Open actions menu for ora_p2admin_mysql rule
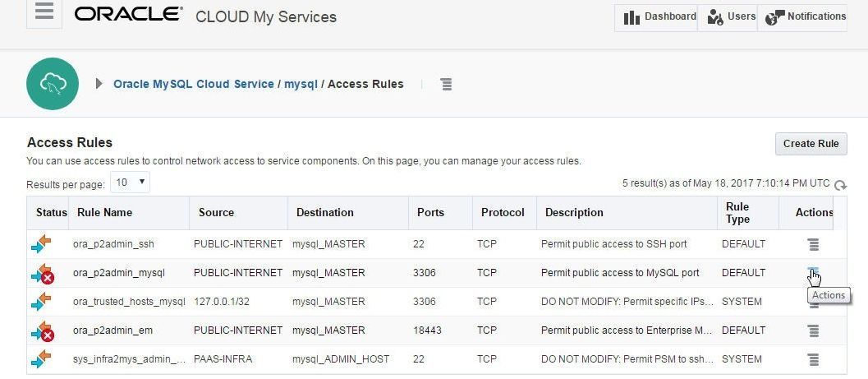 point(813,271)
